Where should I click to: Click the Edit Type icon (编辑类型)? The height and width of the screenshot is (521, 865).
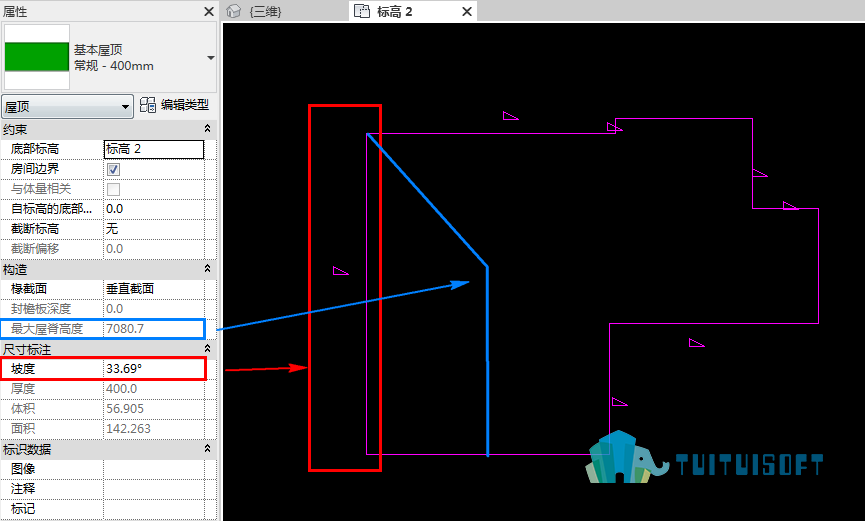point(148,105)
